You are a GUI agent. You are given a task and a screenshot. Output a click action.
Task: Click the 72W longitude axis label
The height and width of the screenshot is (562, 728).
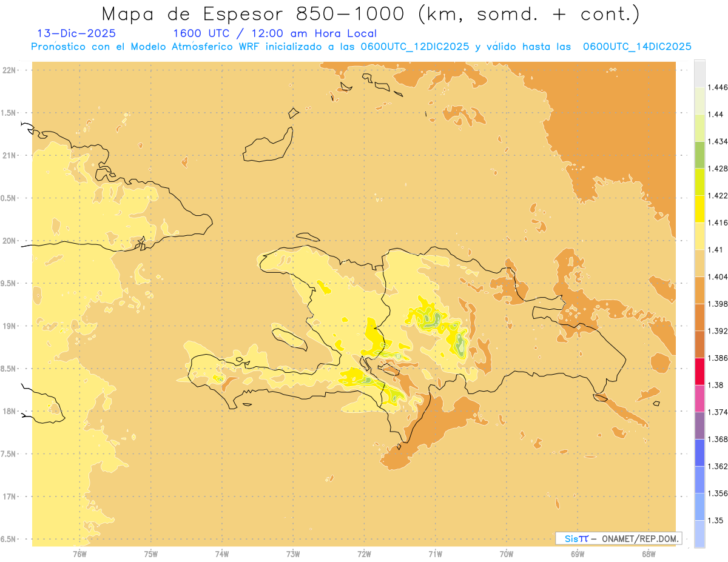tap(364, 554)
